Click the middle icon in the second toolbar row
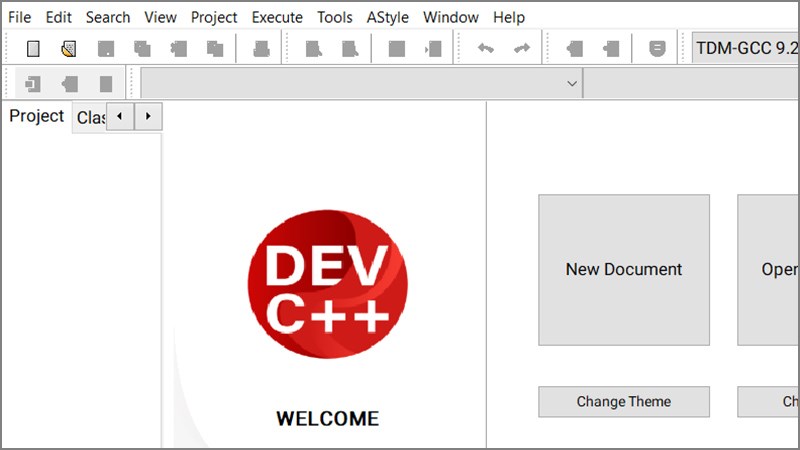The width and height of the screenshot is (800, 450). pos(69,84)
